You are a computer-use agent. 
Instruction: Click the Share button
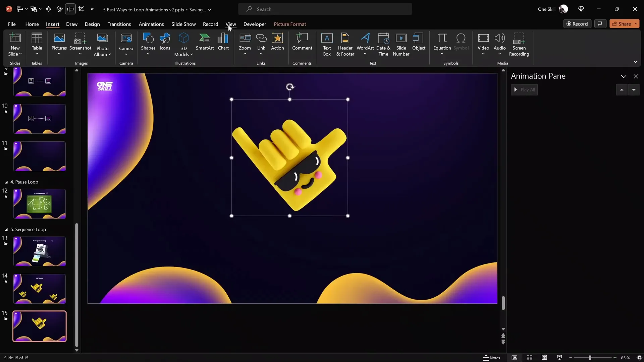pos(622,24)
